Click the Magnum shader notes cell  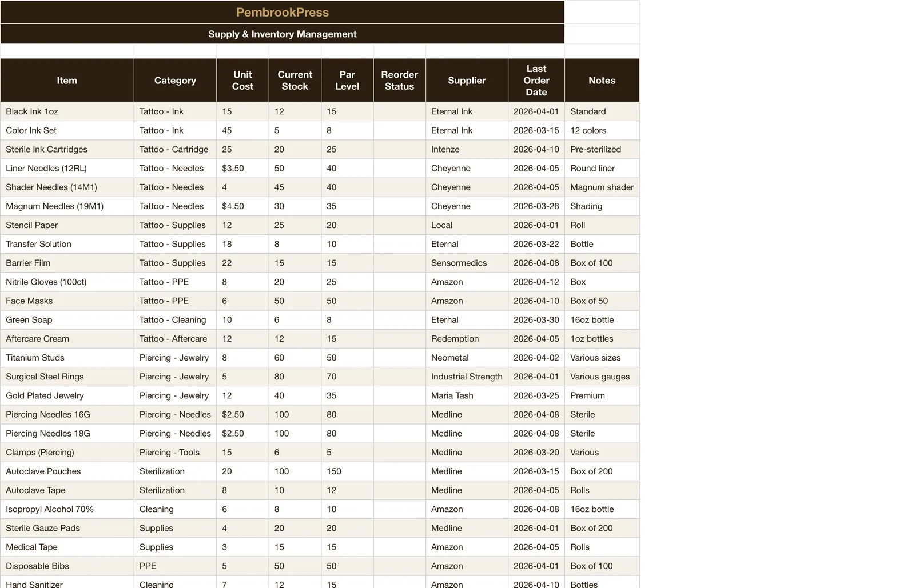pyautogui.click(x=602, y=187)
